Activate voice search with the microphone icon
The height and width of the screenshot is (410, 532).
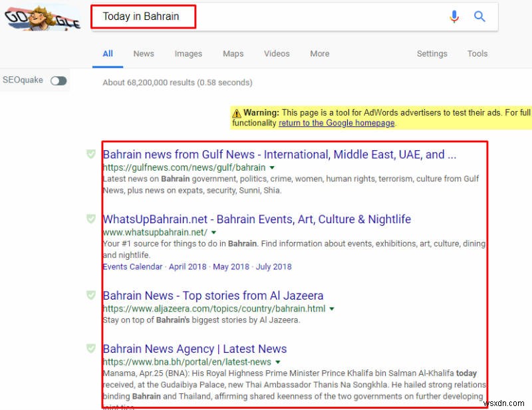(454, 16)
